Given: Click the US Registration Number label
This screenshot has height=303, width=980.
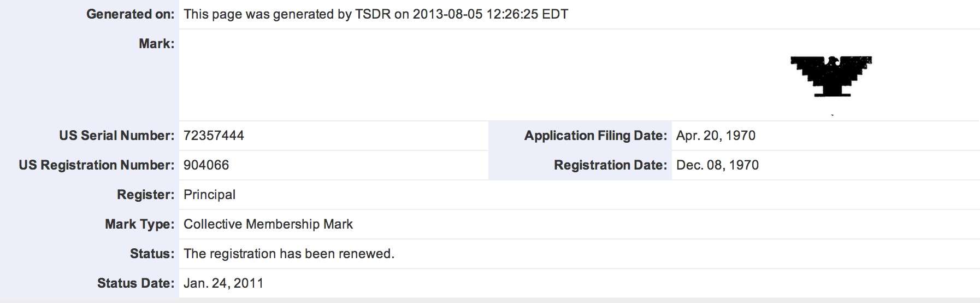Looking at the screenshot, I should point(97,165).
